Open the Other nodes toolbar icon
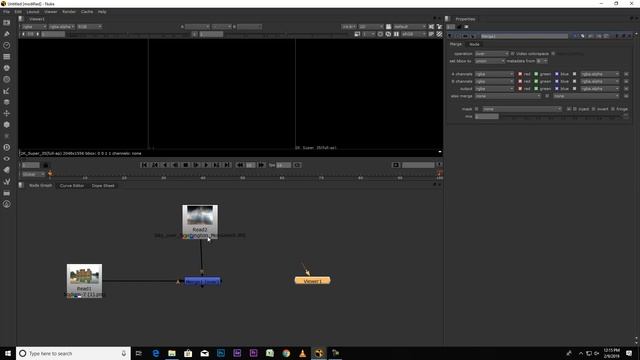Image resolution: width=640 pixels, height=360 pixels. click(7, 193)
